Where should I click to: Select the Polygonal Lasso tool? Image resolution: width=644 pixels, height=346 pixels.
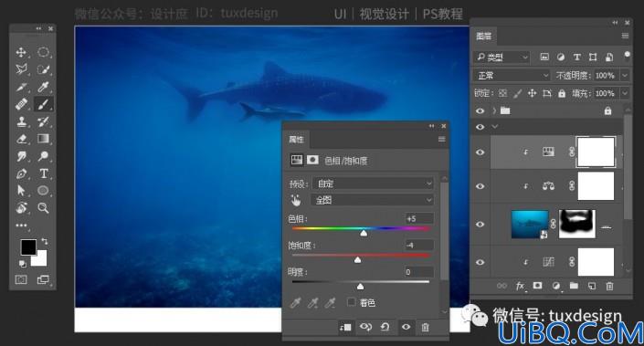21,69
